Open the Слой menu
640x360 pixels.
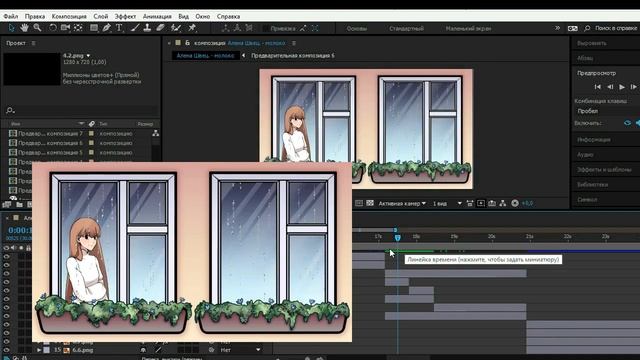tap(100, 16)
